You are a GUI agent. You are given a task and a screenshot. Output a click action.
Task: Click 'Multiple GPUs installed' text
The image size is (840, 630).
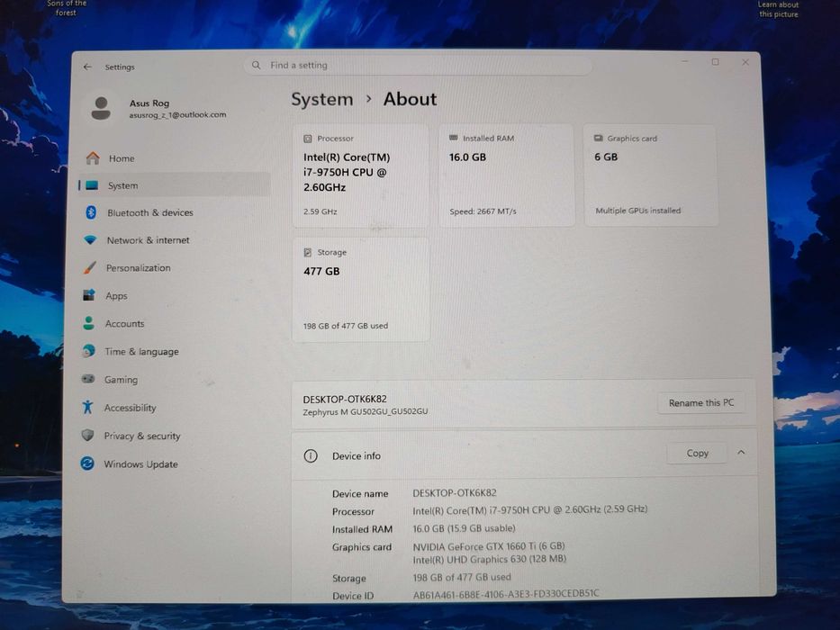[637, 211]
